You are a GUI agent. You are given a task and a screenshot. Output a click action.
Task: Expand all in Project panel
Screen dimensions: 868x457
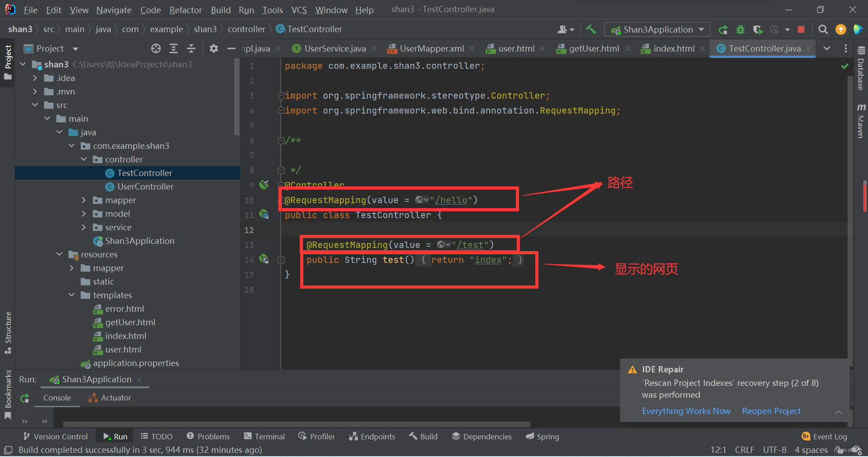point(174,48)
